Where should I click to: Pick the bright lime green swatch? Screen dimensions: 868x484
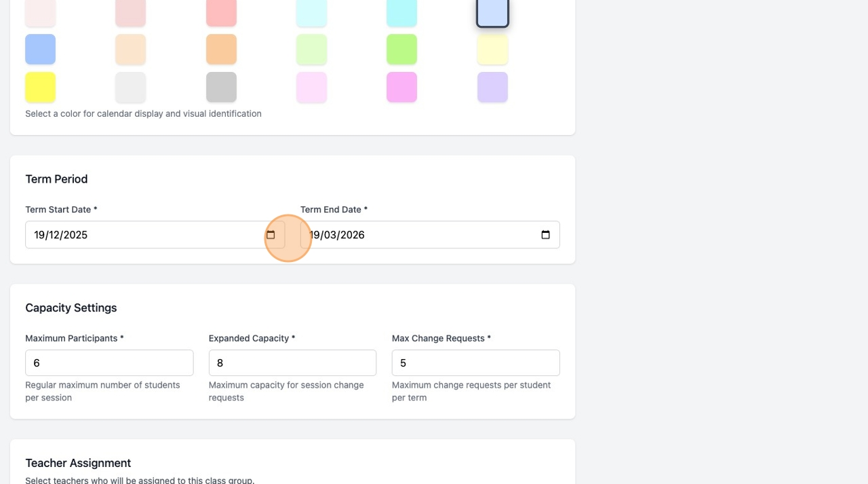(401, 50)
